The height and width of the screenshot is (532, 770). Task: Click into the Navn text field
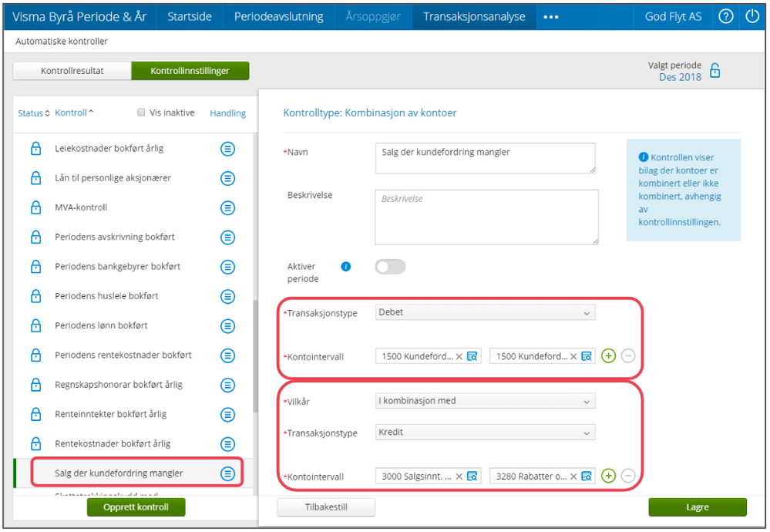[485, 158]
